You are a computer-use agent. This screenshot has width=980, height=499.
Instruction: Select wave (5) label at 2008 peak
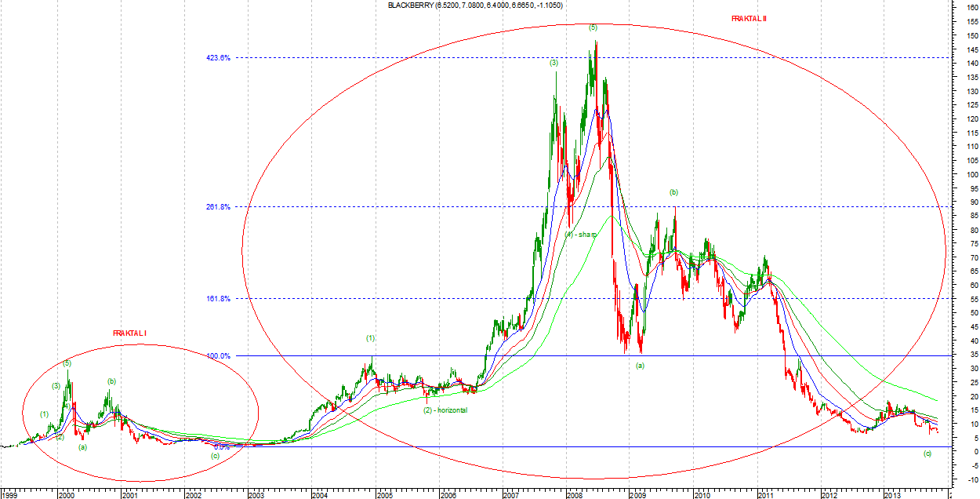(593, 27)
